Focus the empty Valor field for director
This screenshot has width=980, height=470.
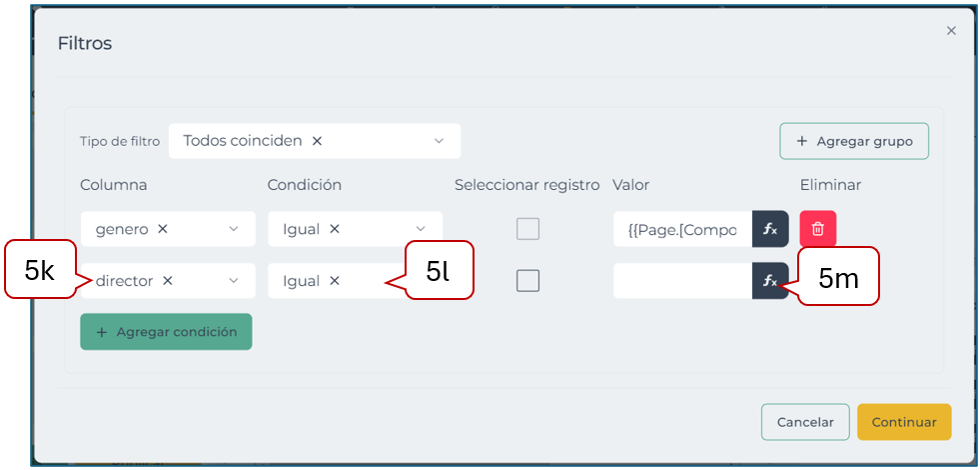(x=681, y=281)
